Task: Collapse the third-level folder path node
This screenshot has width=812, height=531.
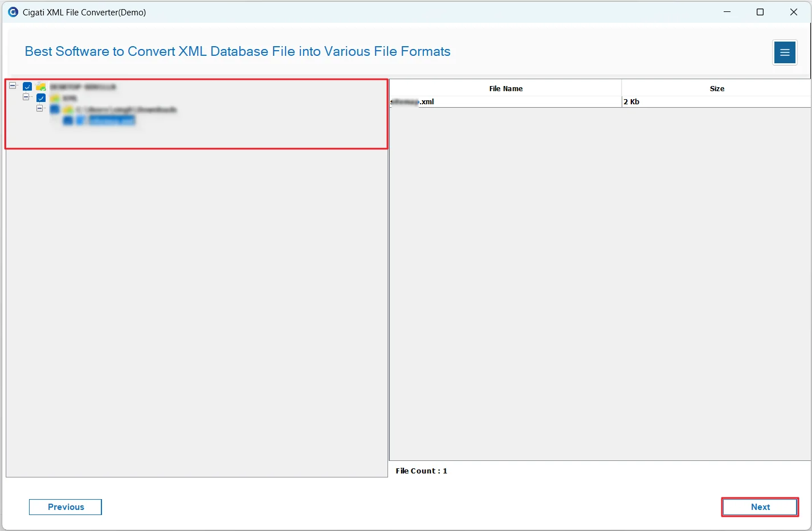Action: coord(40,108)
